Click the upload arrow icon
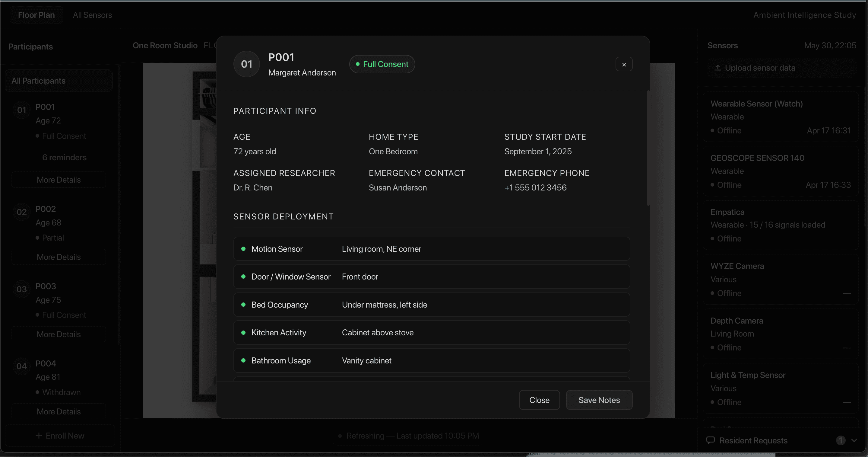The width and height of the screenshot is (868, 457). point(718,68)
